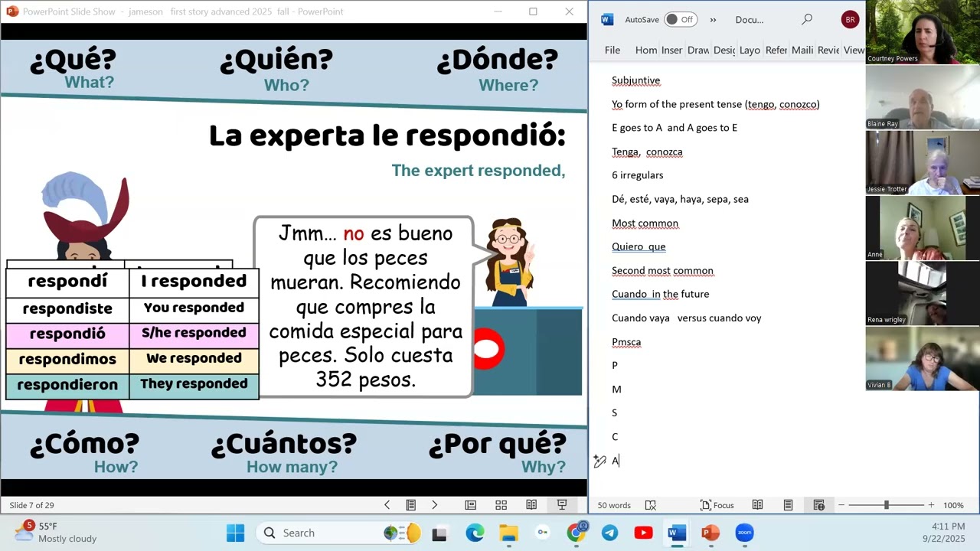Click Slide 7 of 29 indicator
980x551 pixels.
pos(31,505)
